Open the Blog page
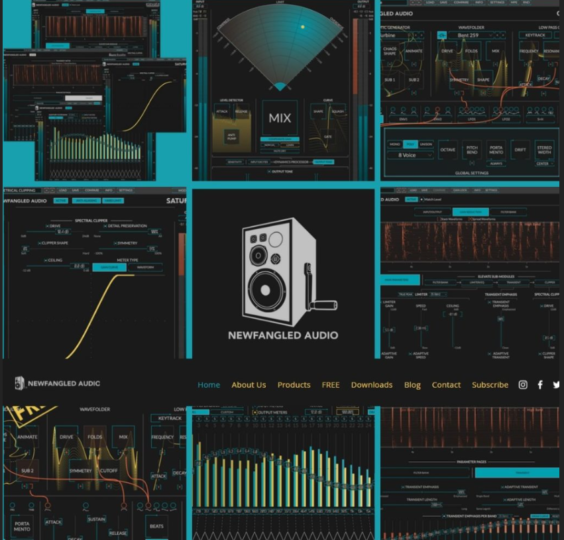The width and height of the screenshot is (564, 540). (412, 385)
